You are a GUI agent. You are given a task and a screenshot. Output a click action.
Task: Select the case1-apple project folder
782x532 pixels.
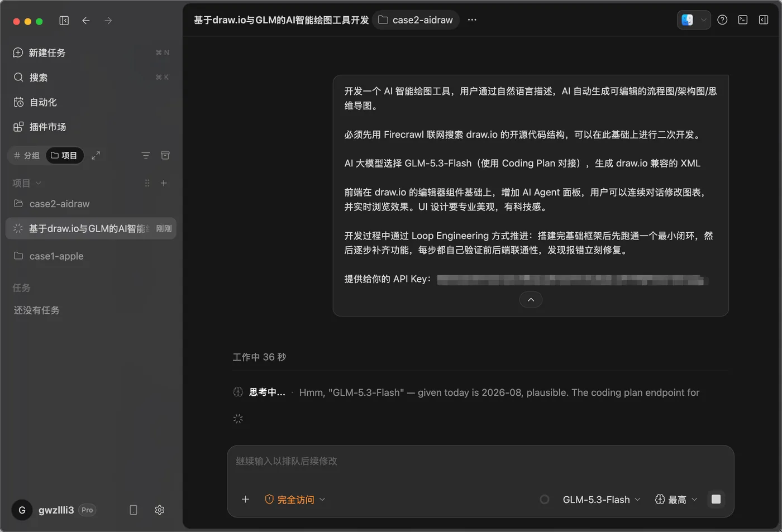tap(91, 256)
